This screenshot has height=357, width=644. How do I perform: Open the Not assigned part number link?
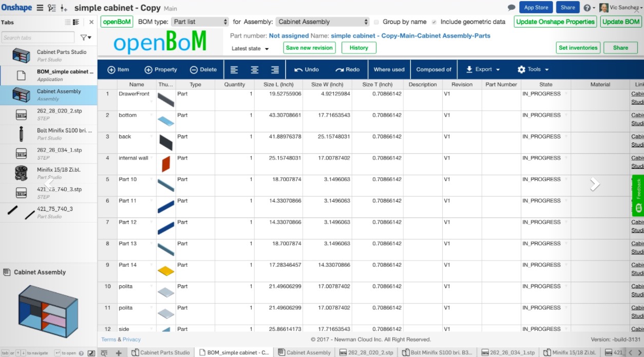pyautogui.click(x=289, y=36)
